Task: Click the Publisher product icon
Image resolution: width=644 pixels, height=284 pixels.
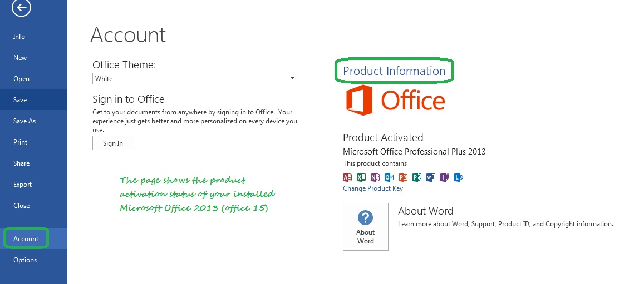Action: [x=417, y=177]
